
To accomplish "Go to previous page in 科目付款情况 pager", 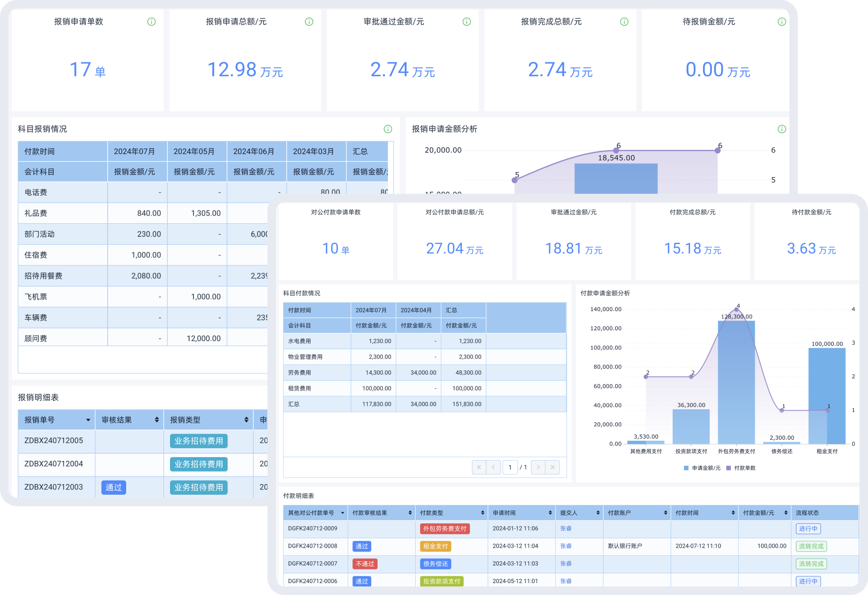I will pyautogui.click(x=493, y=467).
